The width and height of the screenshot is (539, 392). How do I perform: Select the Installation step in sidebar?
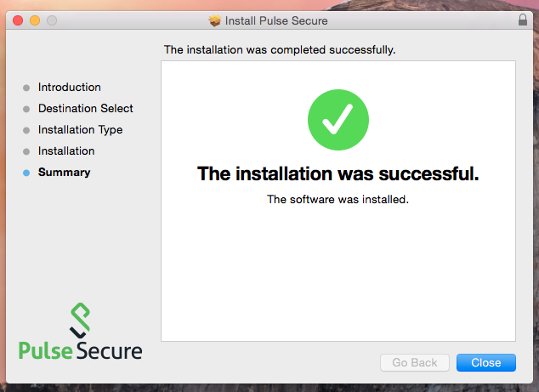click(x=66, y=151)
